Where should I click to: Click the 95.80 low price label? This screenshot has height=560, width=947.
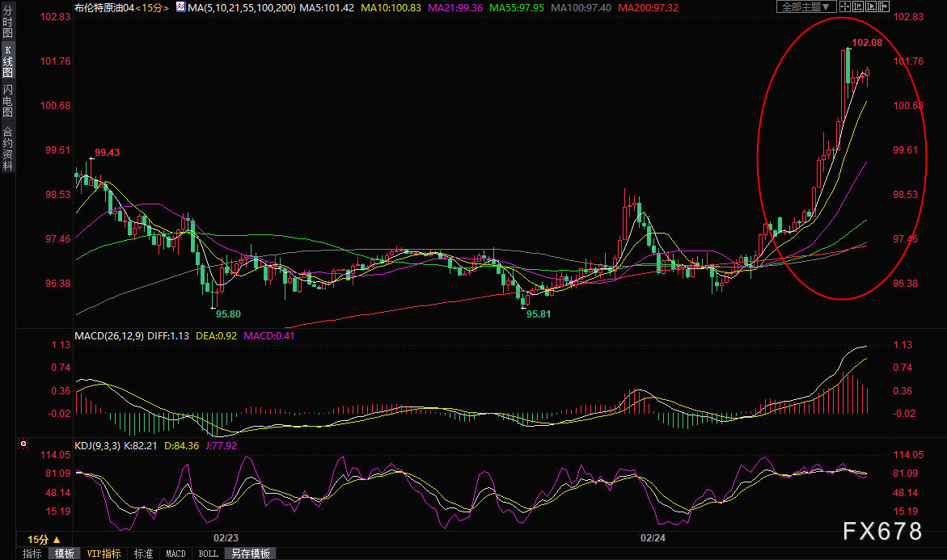[x=228, y=314]
